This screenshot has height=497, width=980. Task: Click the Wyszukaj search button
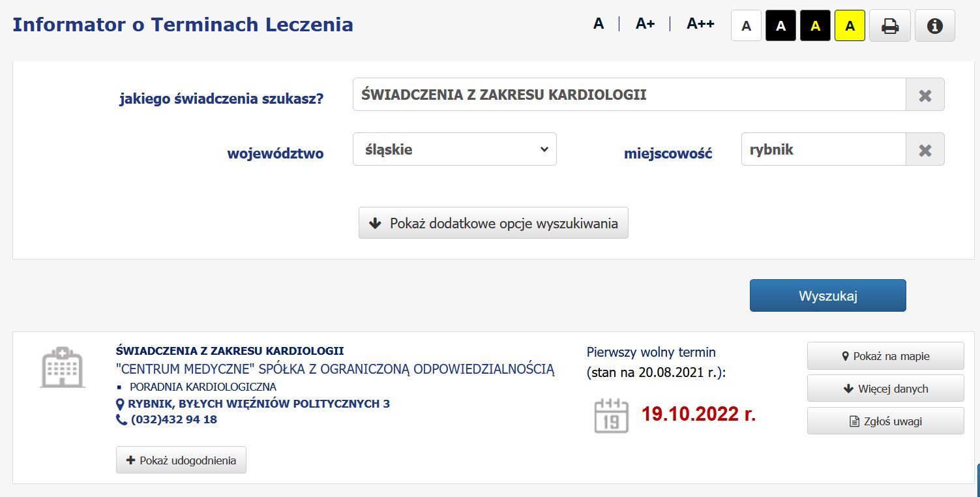point(828,295)
